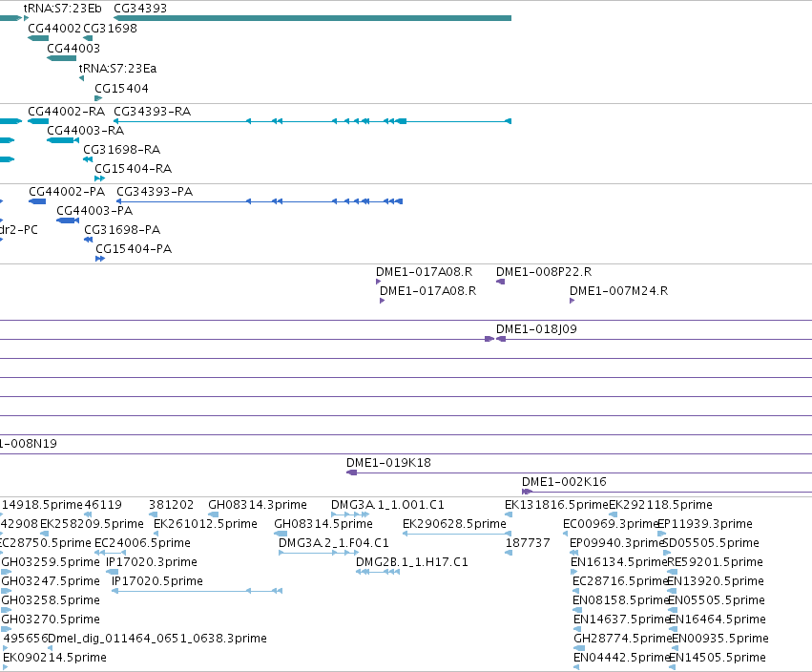
Task: Click the CG31698-RA transcript arrows
Action: (x=88, y=159)
